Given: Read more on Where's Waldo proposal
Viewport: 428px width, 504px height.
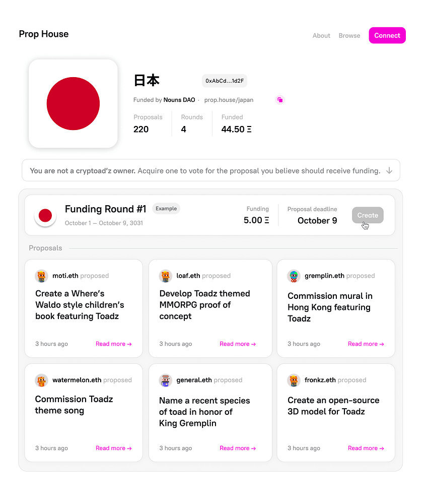Looking at the screenshot, I should pos(114,344).
